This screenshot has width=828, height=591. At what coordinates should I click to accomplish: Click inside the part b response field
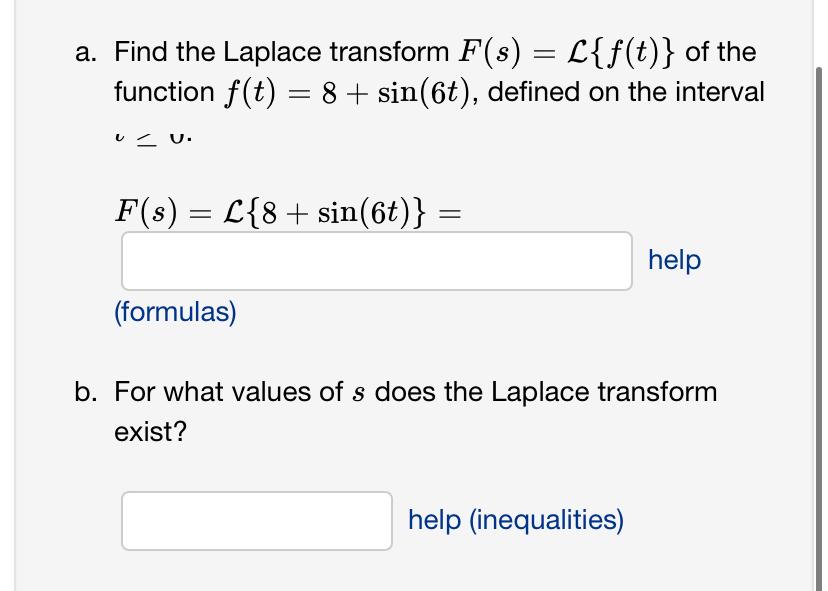[x=256, y=520]
